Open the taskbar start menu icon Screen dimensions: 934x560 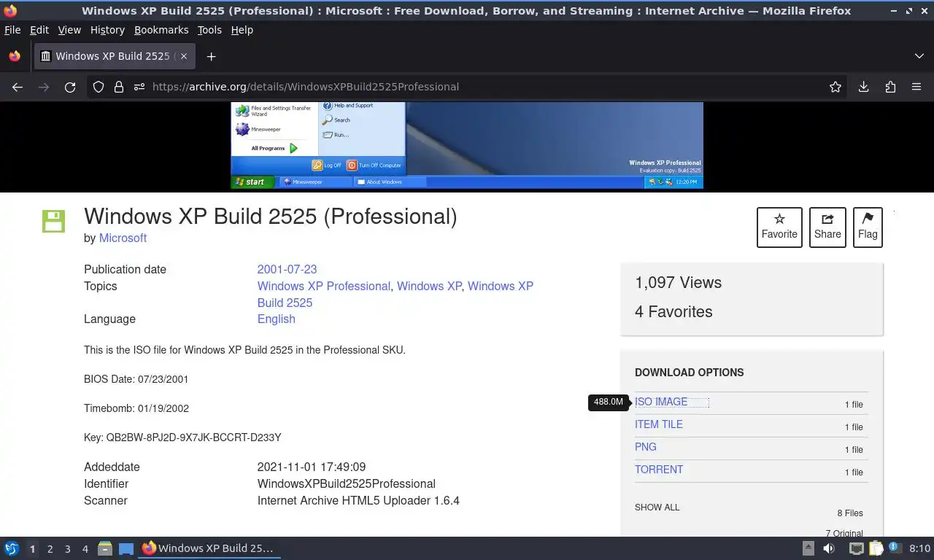(x=11, y=548)
